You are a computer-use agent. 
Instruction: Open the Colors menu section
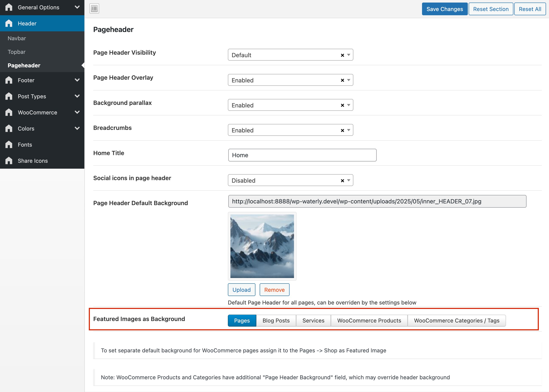(42, 128)
